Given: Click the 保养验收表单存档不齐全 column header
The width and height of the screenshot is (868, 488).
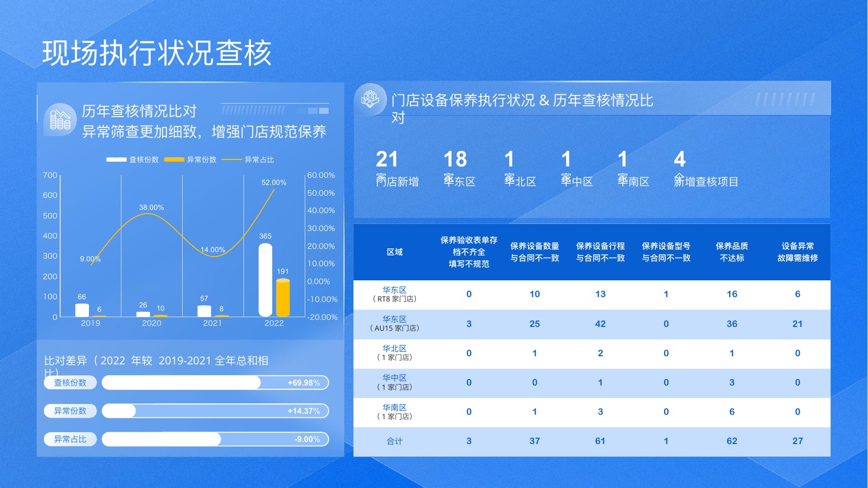Looking at the screenshot, I should (x=469, y=252).
